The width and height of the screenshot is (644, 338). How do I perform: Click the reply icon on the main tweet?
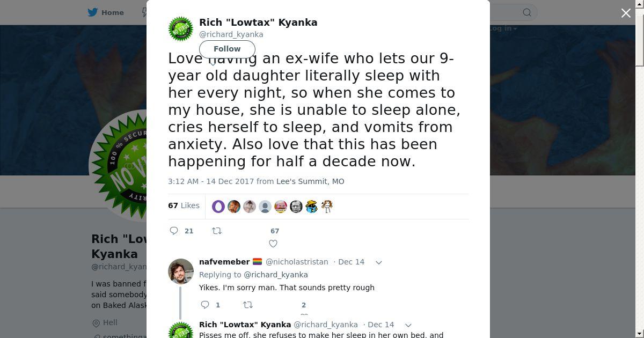(x=174, y=231)
